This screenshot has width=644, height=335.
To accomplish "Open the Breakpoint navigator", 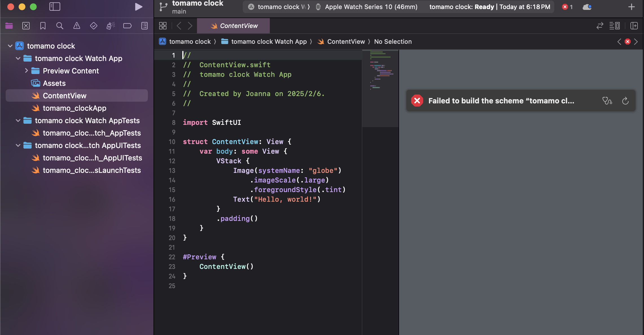I will [x=128, y=26].
